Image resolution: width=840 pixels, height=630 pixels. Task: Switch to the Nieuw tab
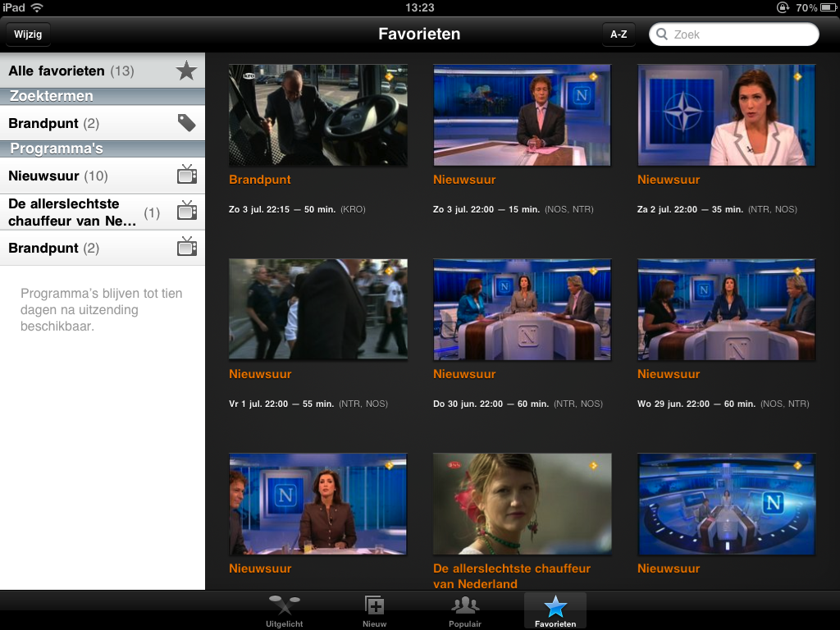point(374,610)
